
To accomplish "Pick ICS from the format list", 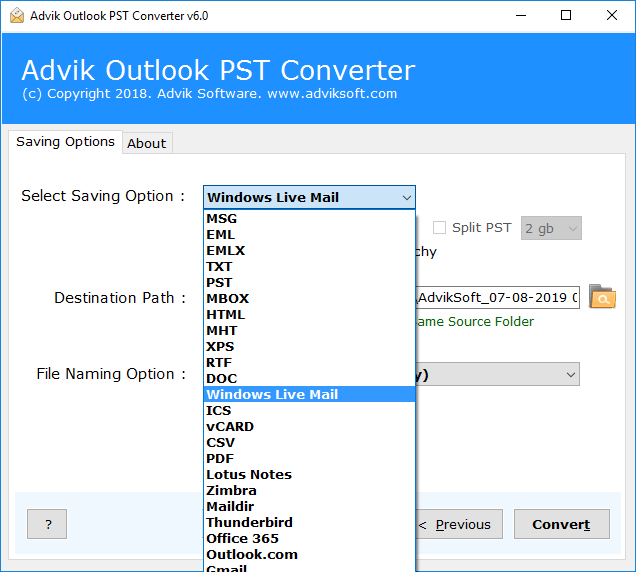I will pyautogui.click(x=309, y=411).
